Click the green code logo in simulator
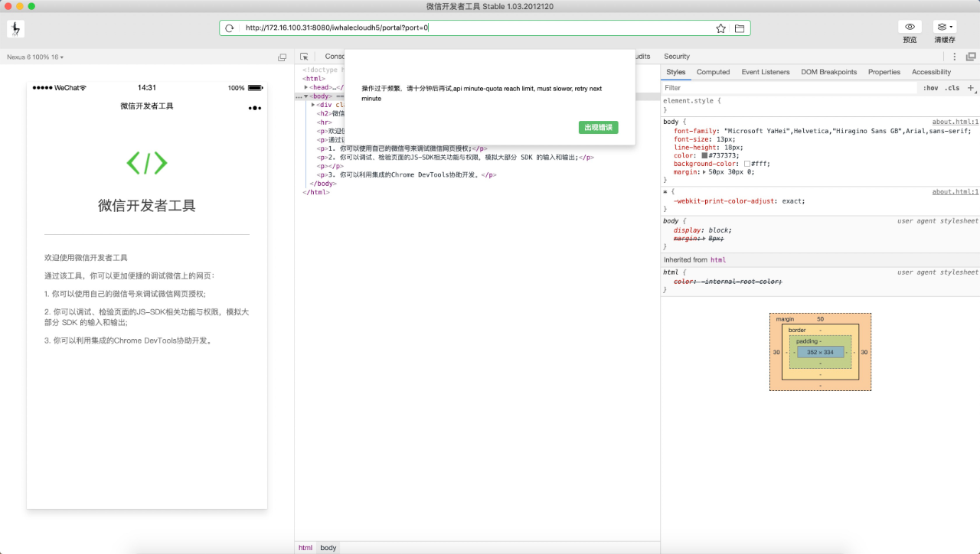The image size is (980, 554). tap(147, 162)
